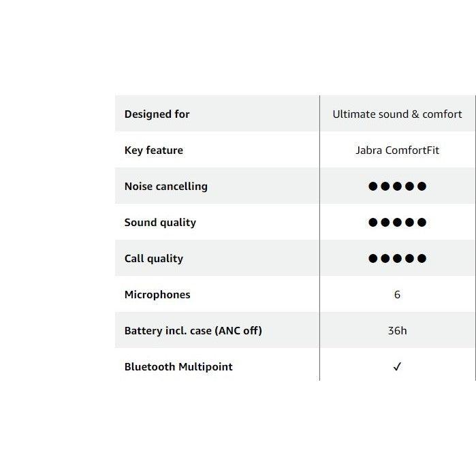Click the Sound quality five-dot rating
This screenshot has width=476, height=476.
[397, 222]
